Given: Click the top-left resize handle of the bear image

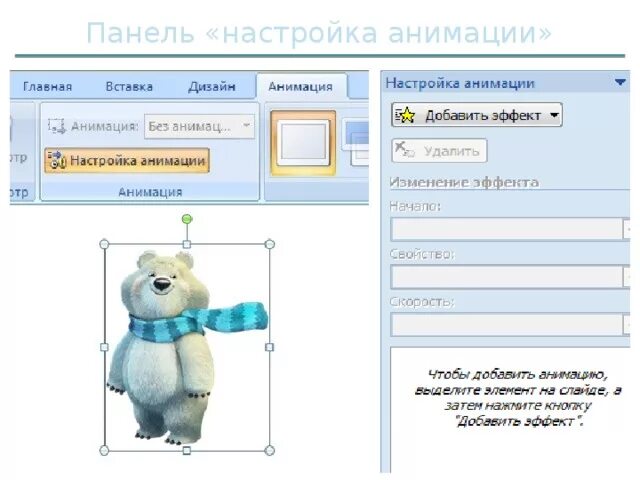Looking at the screenshot, I should 104,244.
